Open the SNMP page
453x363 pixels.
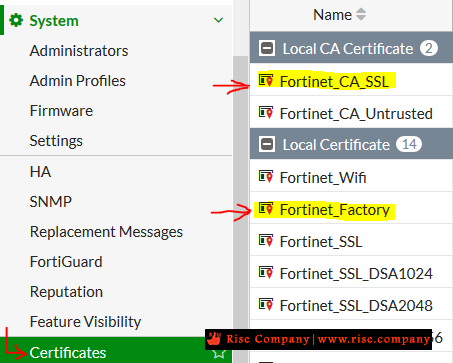pos(51,202)
